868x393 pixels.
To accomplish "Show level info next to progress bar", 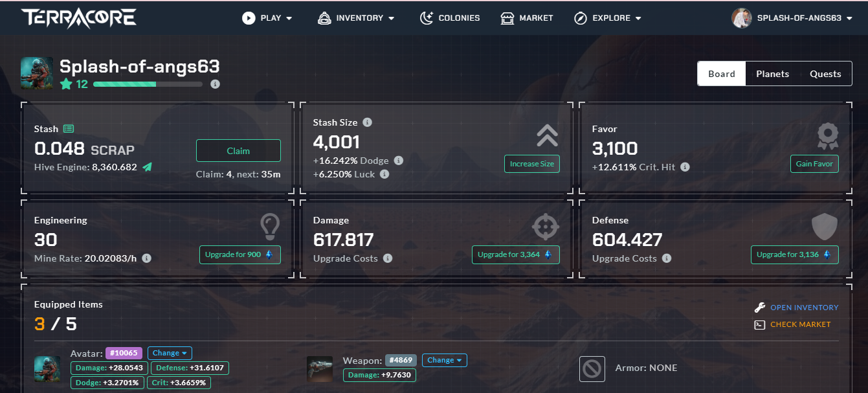I will coord(216,84).
